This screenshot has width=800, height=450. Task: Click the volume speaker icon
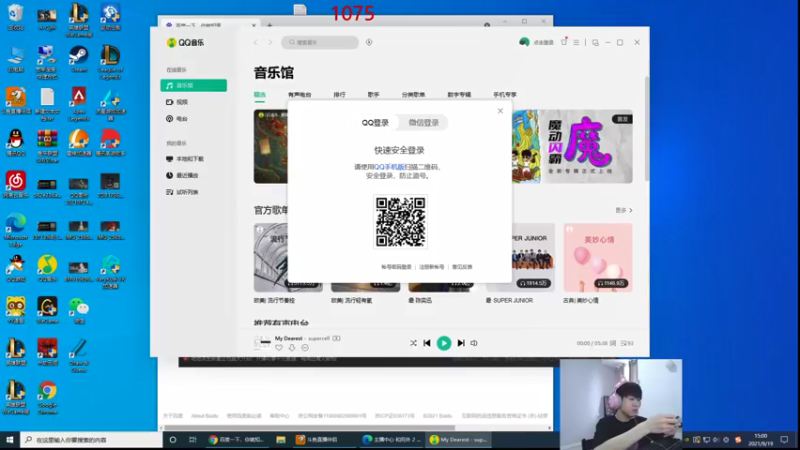pyautogui.click(x=474, y=343)
